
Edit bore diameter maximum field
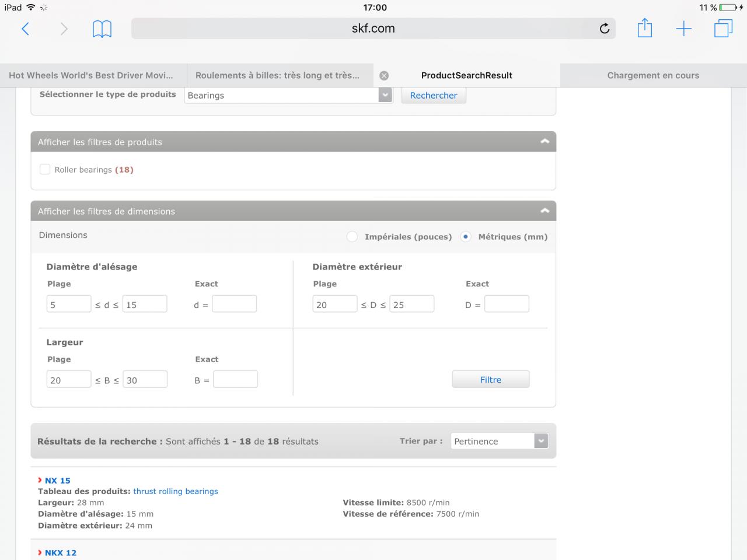145,304
